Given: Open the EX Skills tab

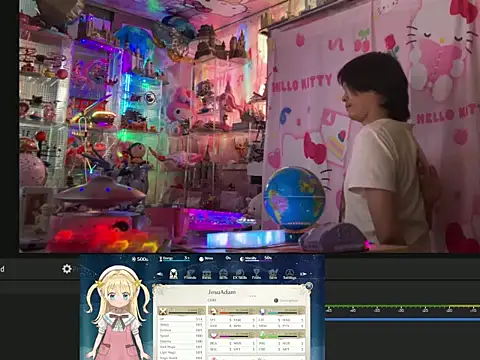Looking at the screenshot, I should pos(240,274).
